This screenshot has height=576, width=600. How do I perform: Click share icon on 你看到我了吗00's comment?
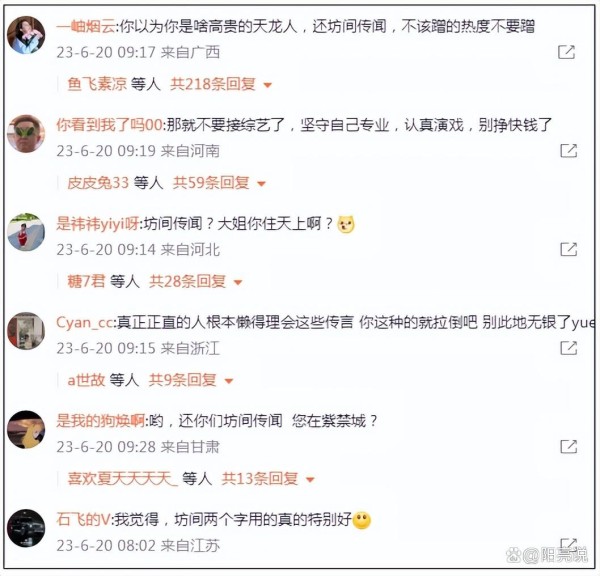(569, 151)
